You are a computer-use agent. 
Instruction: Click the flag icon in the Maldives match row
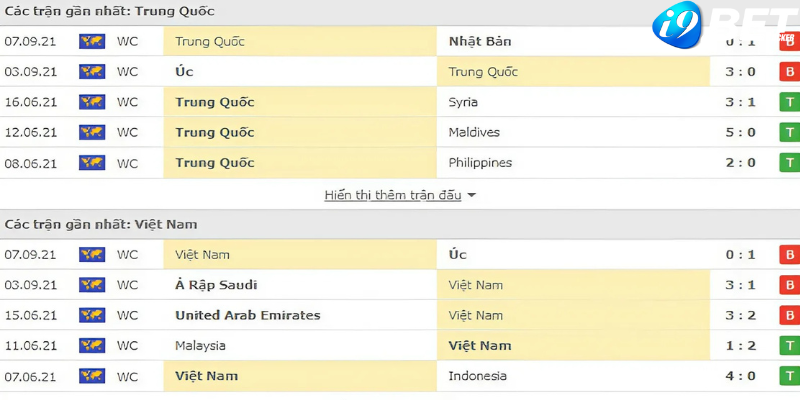pos(92,132)
